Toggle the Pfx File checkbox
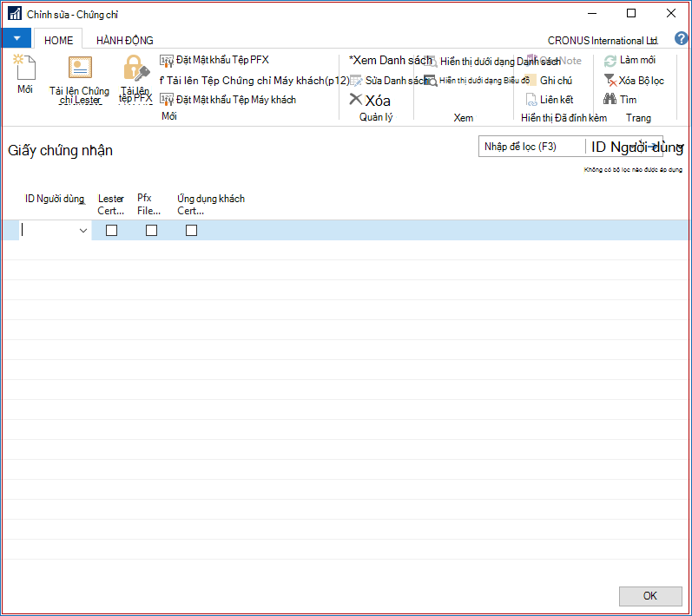Image resolution: width=692 pixels, height=616 pixels. point(151,230)
